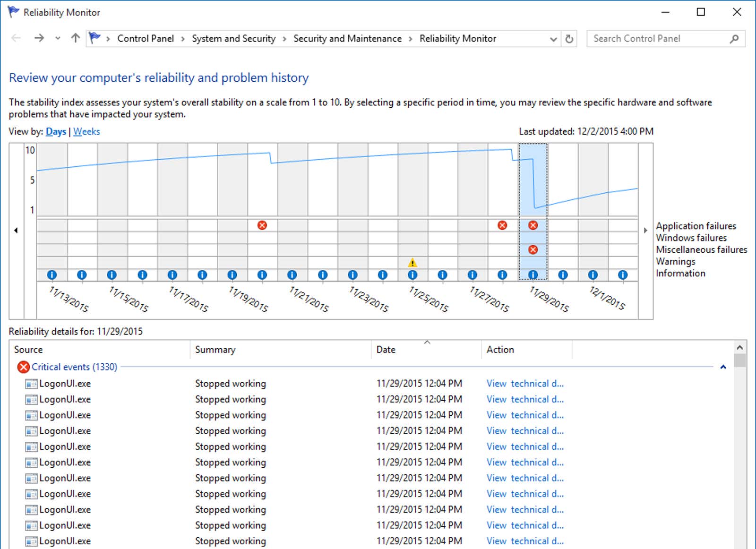Screen dimensions: 756x549
Task: Click Security and Maintenance in the breadcrumb
Action: [x=347, y=39]
